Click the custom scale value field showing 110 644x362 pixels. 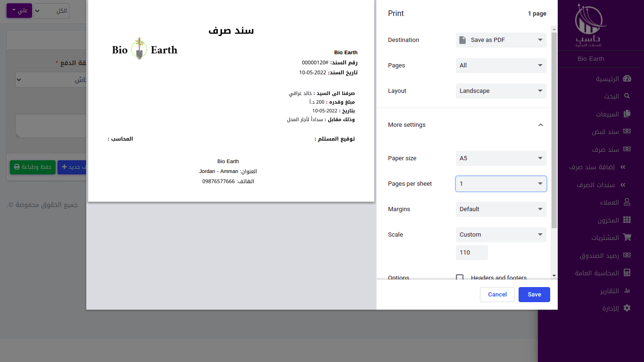471,253
